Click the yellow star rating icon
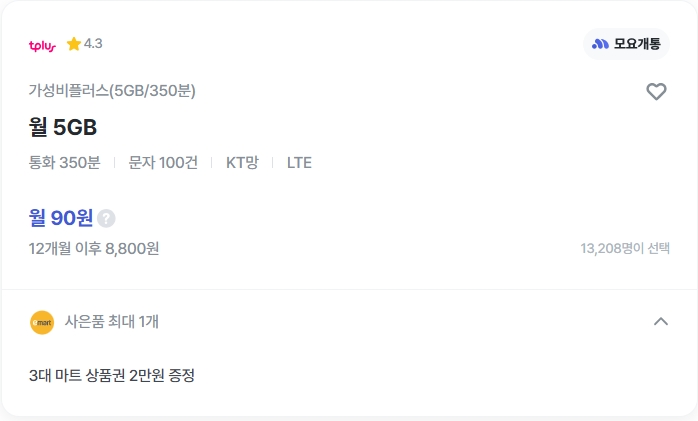This screenshot has width=698, height=421. point(73,44)
